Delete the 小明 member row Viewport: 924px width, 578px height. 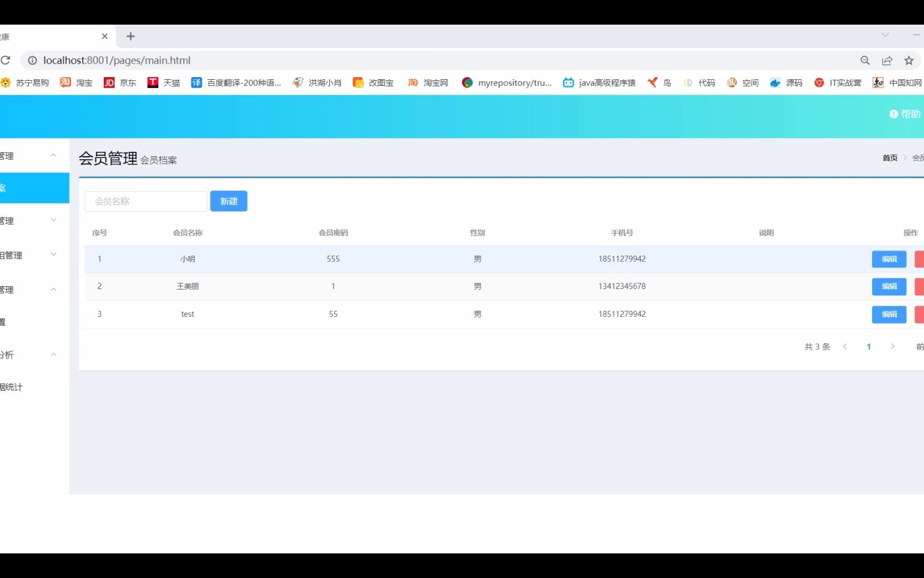(919, 259)
